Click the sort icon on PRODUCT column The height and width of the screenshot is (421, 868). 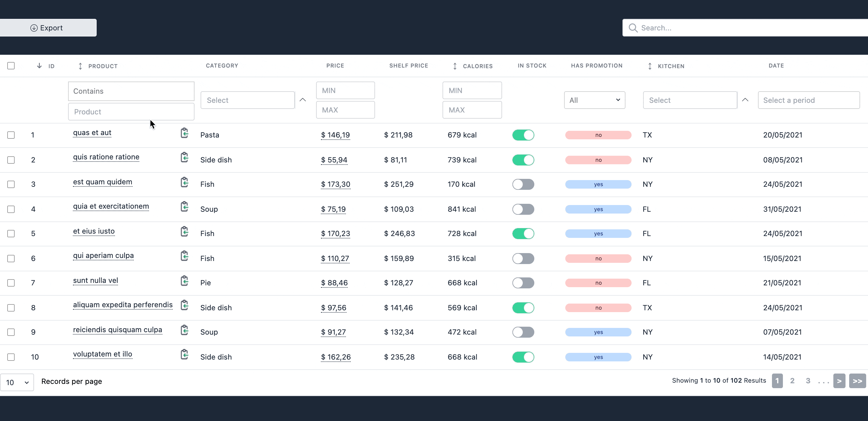tap(80, 66)
